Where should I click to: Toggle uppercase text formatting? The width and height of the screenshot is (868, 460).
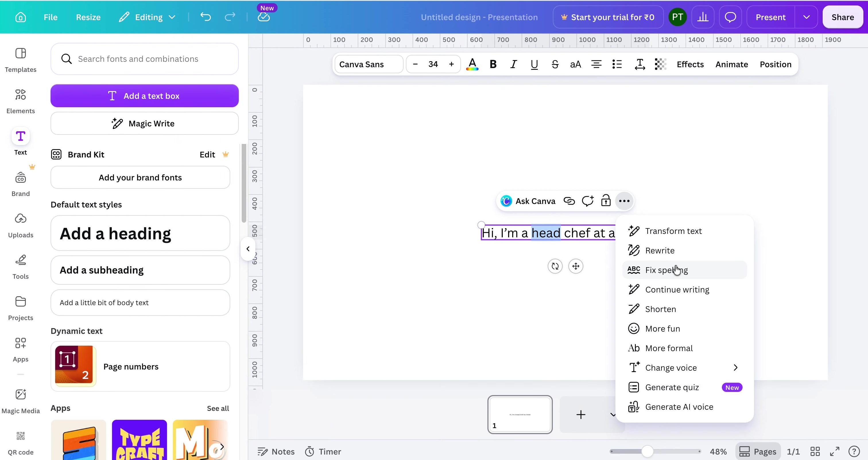point(576,64)
